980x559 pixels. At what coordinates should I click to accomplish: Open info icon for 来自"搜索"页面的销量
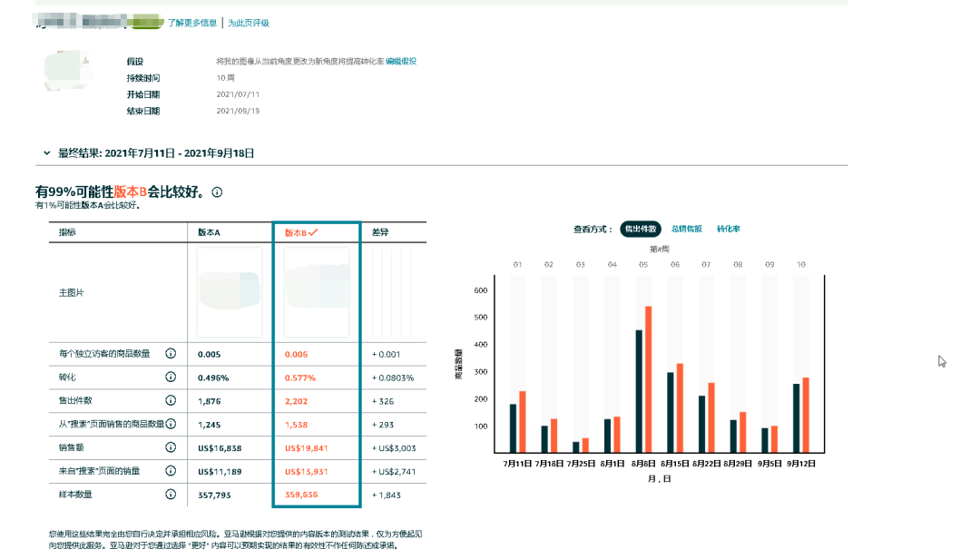tap(171, 471)
